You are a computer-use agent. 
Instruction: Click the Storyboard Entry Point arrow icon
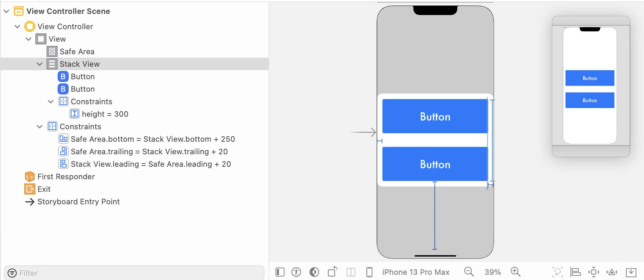(x=30, y=201)
